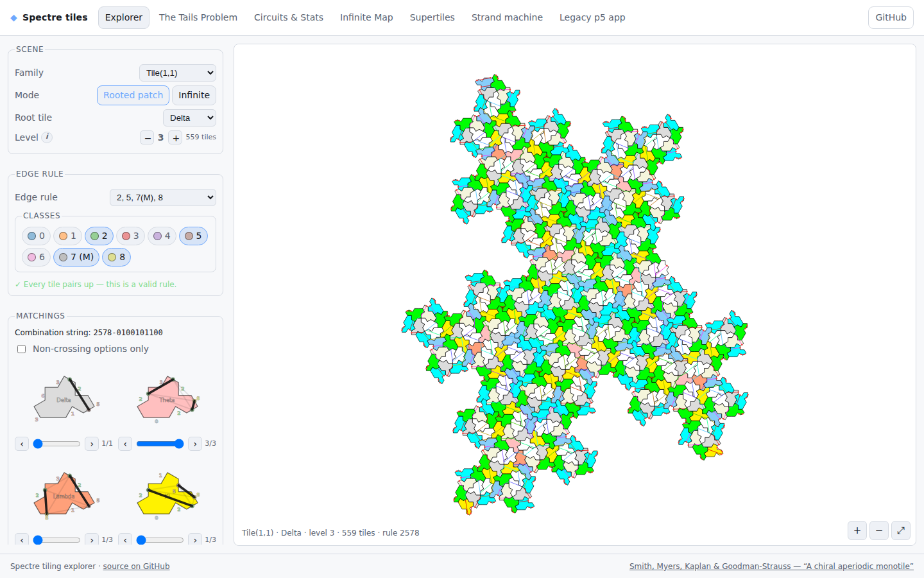
Task: Select the Rooted patch mode button
Action: (x=133, y=96)
